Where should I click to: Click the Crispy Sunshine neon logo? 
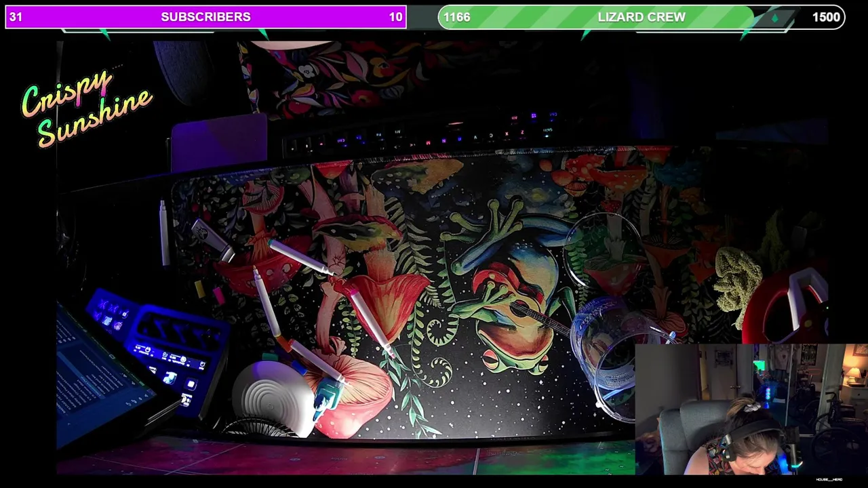tap(86, 108)
